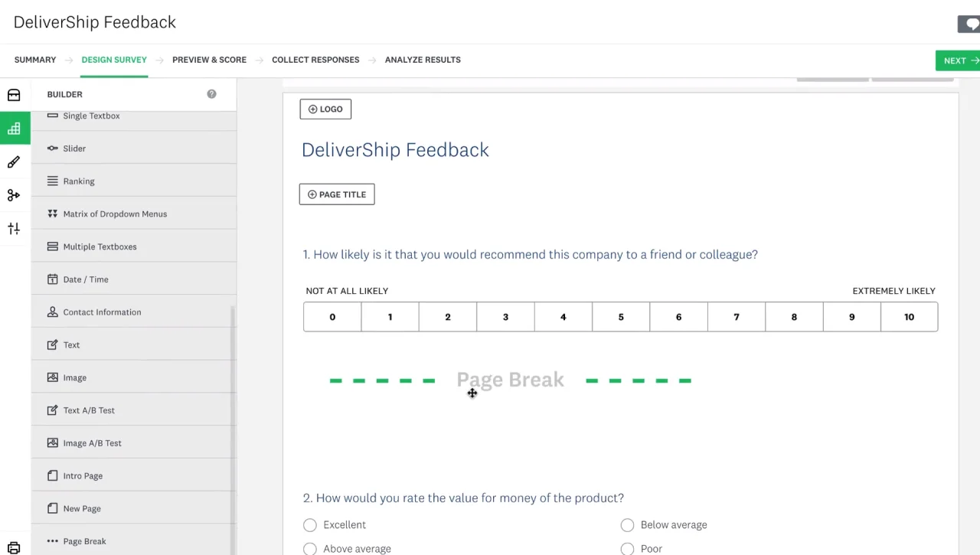
Task: Open the survey Style paintbrush panel
Action: (x=14, y=162)
